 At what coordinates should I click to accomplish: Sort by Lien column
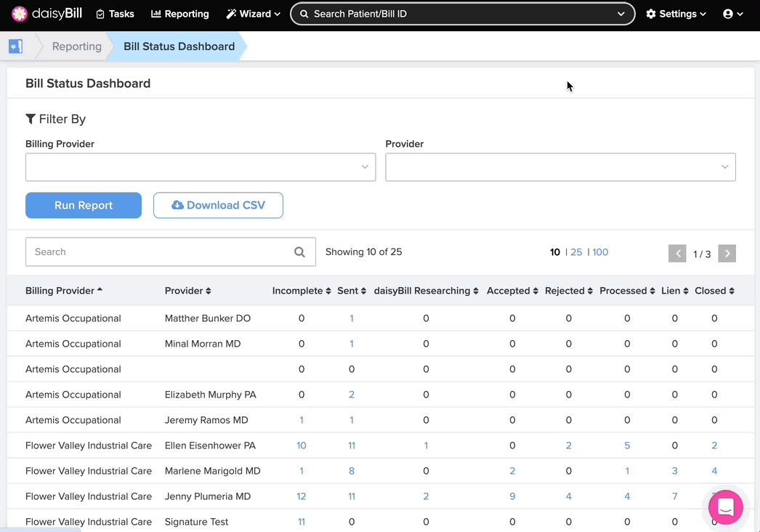click(675, 291)
